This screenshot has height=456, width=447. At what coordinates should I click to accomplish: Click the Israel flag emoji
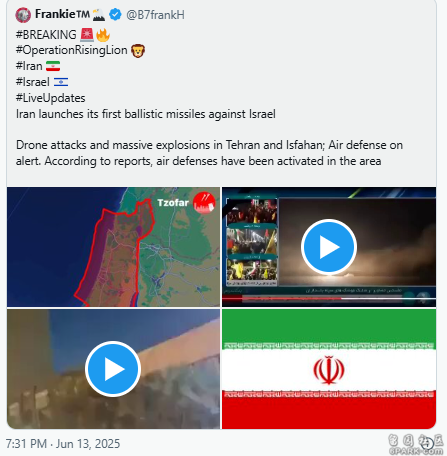pyautogui.click(x=61, y=82)
